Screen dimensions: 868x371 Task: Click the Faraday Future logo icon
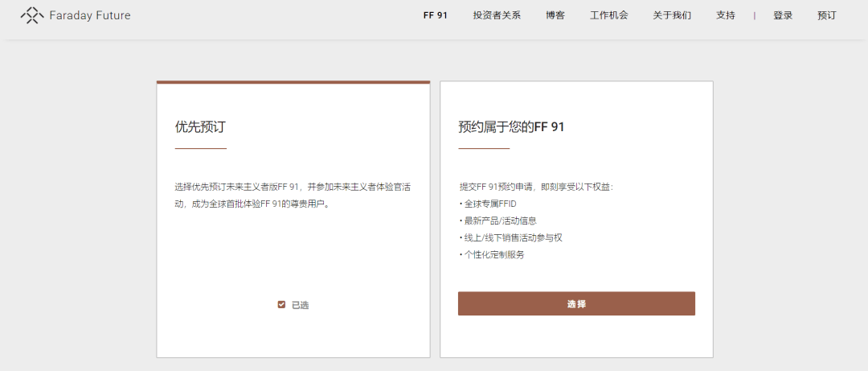click(x=32, y=15)
